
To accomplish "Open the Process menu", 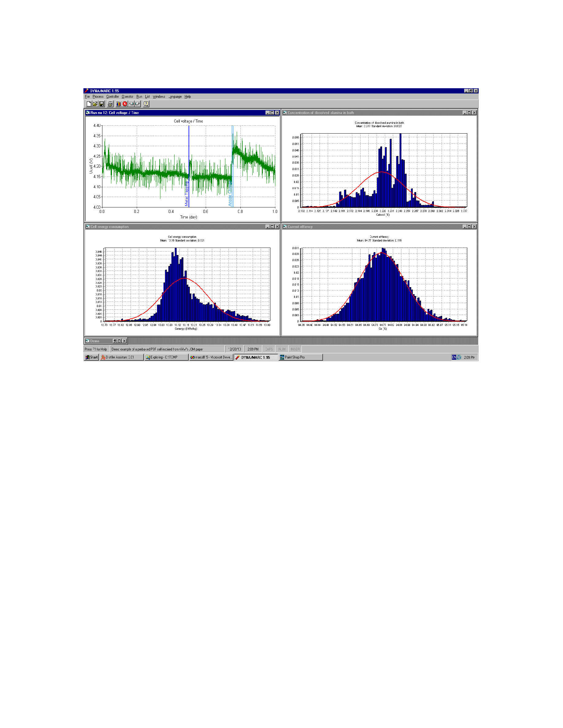I will pos(98,97).
